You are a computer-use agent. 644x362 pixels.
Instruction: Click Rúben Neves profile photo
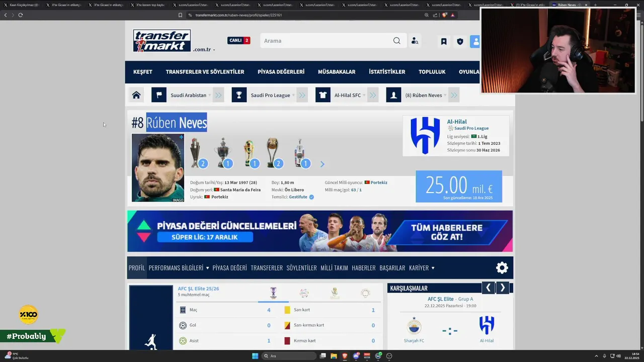pos(158,168)
